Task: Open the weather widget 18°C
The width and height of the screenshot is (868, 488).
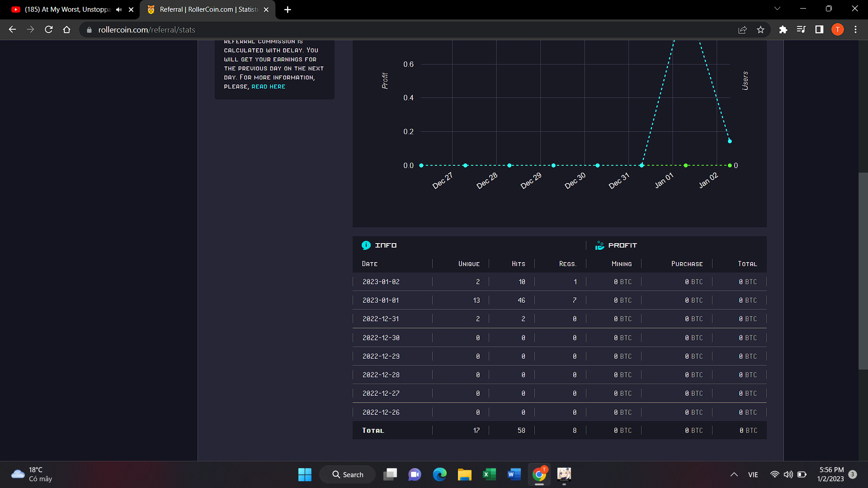Action: [32, 474]
